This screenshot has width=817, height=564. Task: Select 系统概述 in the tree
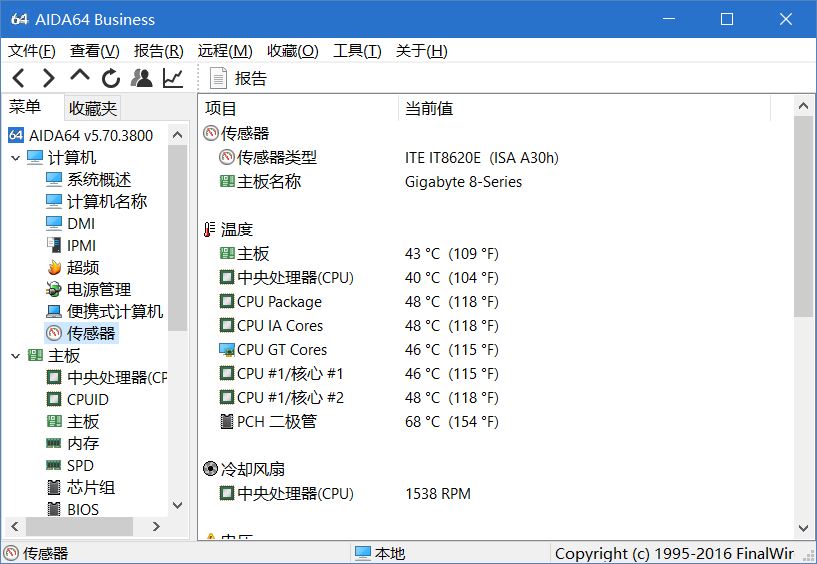click(98, 179)
